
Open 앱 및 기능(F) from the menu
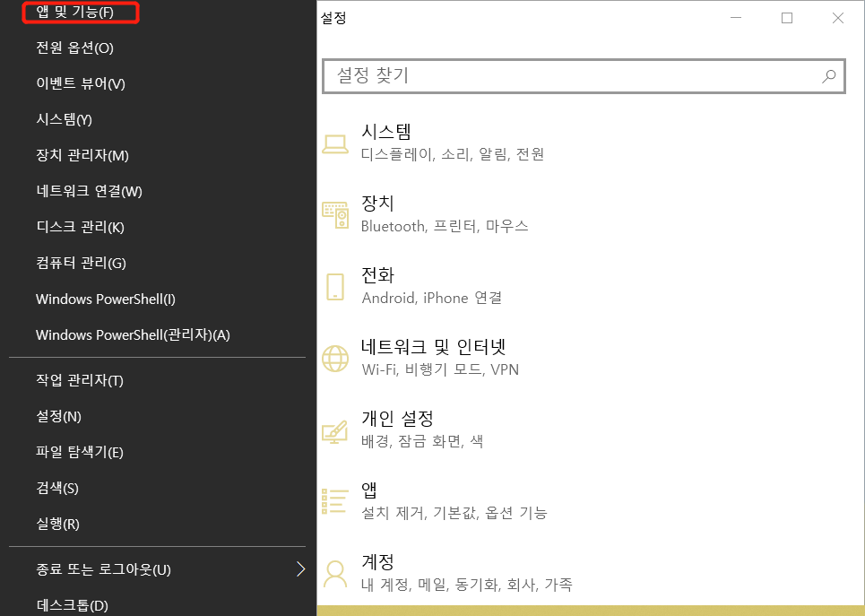(x=79, y=13)
